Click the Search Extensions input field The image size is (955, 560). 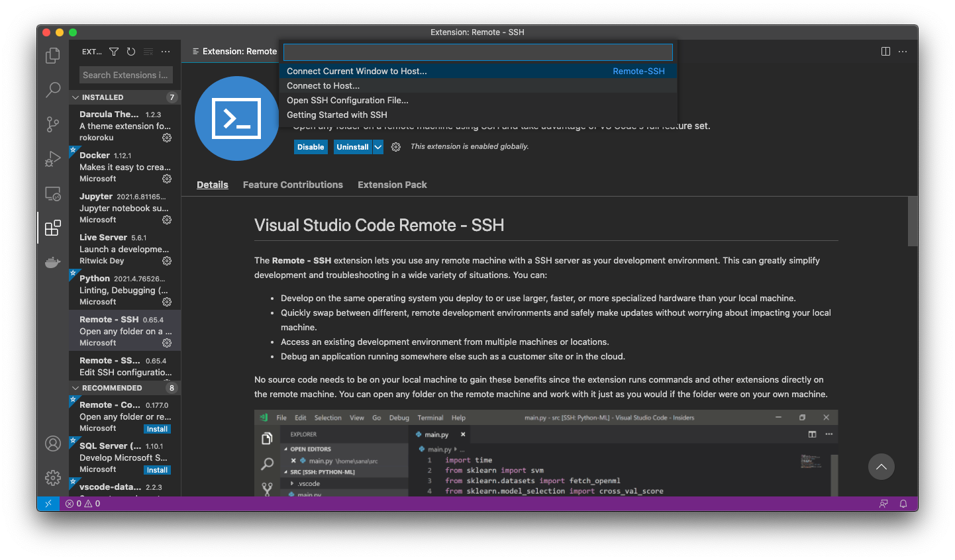click(125, 75)
